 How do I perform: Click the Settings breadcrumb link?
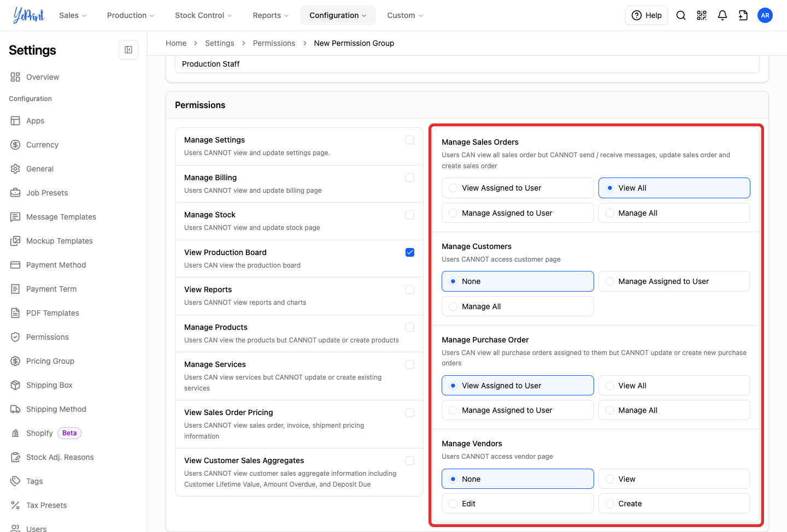(x=220, y=43)
